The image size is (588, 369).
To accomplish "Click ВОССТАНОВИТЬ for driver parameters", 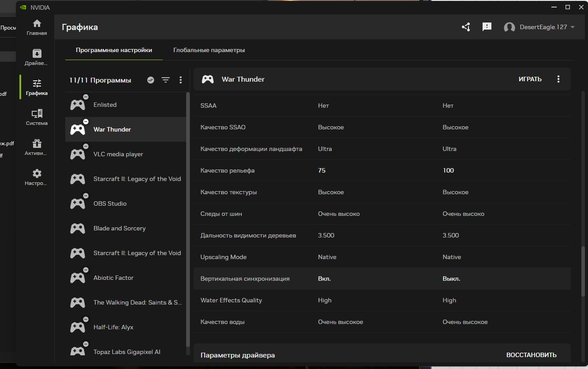I will [x=531, y=355].
